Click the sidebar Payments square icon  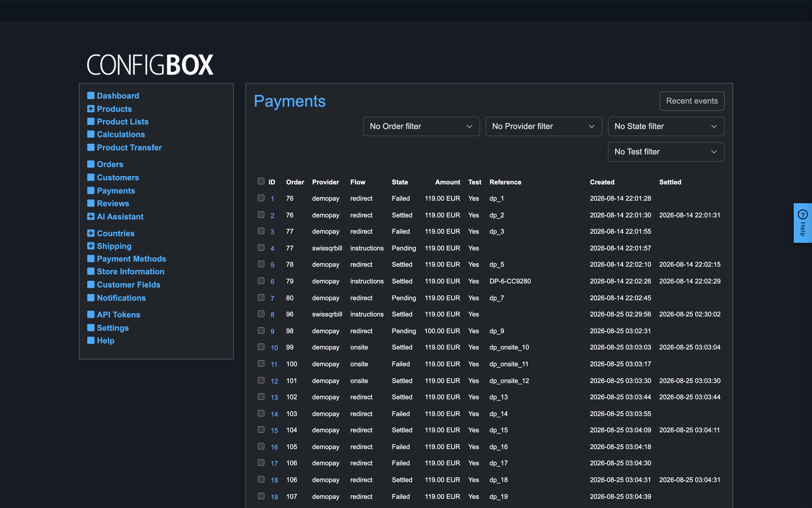[91, 191]
